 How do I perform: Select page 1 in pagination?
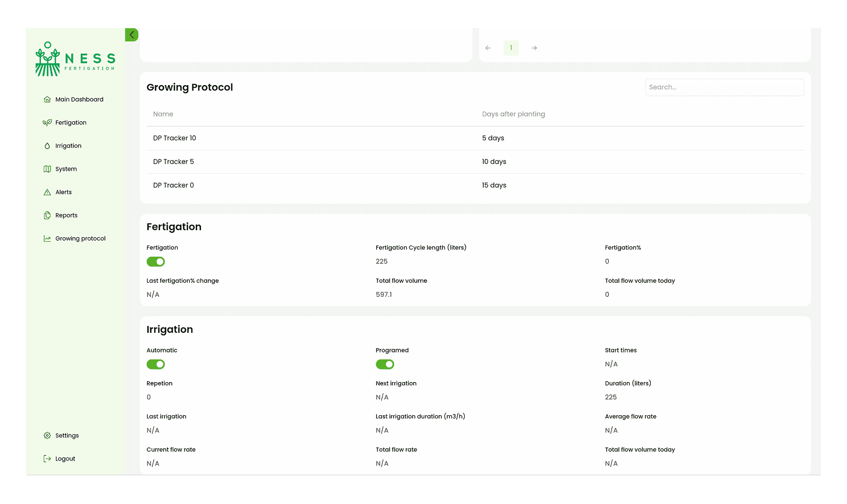tap(511, 48)
